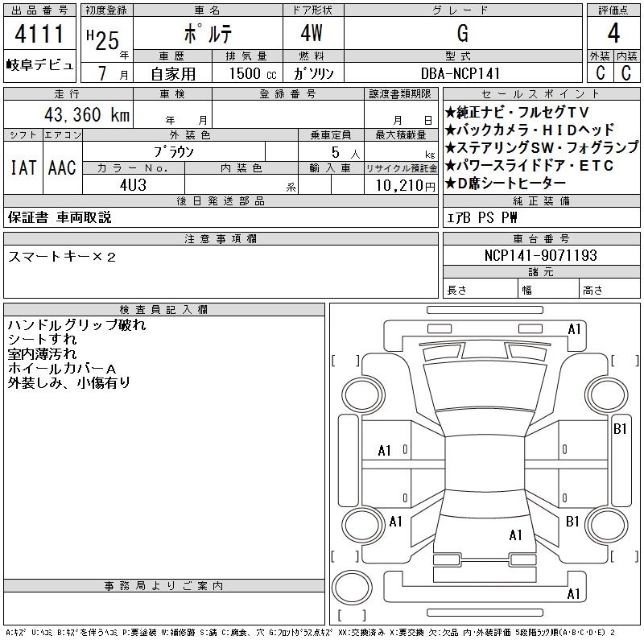This screenshot has width=644, height=644.
Task: Click the damage code legend line at bottom
Action: coord(311,633)
